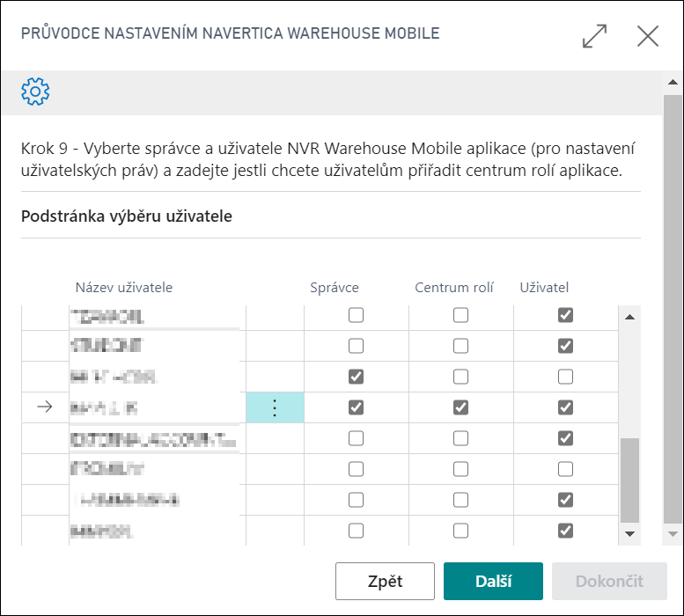Screen dimensions: 684x616
Task: Check Centrum rolí in the row where only Správce is checked
Action: point(460,377)
